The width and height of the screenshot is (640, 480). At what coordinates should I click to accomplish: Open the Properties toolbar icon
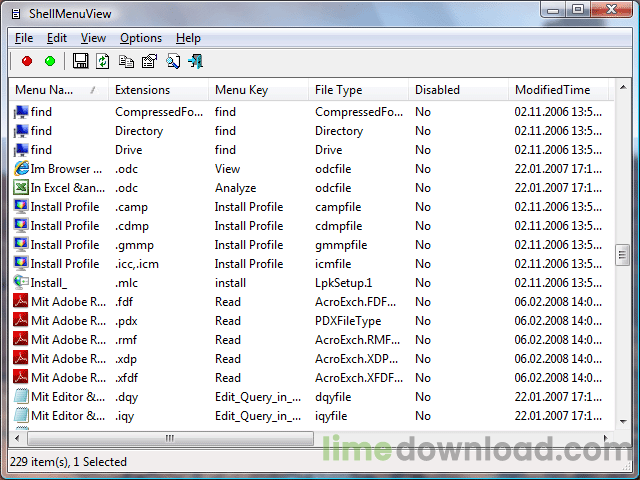click(149, 61)
